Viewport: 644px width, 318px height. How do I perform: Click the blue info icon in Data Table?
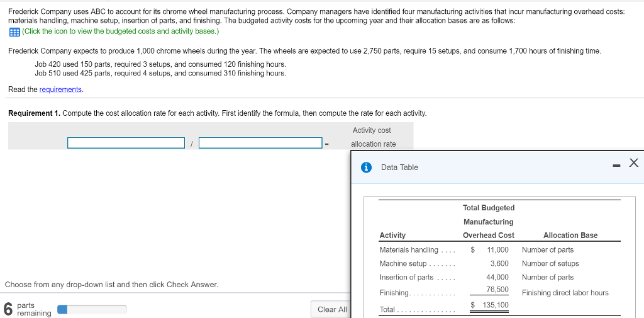[366, 168]
